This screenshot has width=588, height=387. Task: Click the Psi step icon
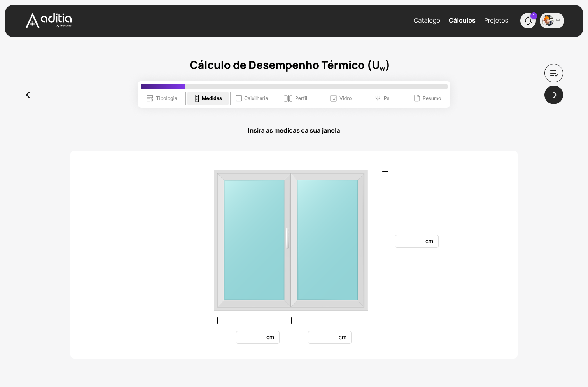click(x=378, y=98)
